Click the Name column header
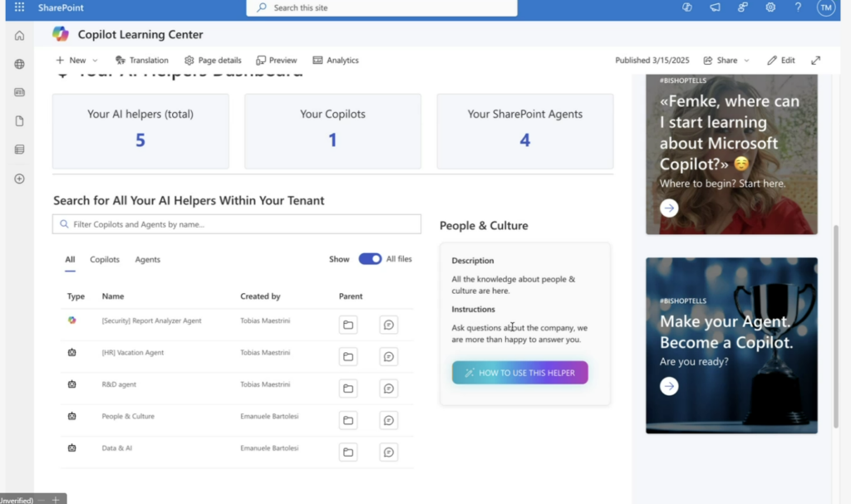 pyautogui.click(x=113, y=296)
